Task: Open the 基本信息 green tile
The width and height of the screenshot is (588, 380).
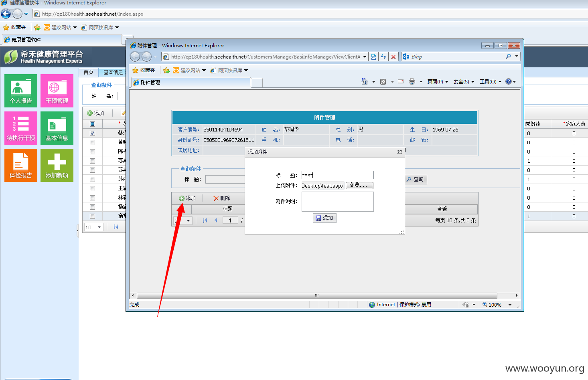Action: coord(57,128)
